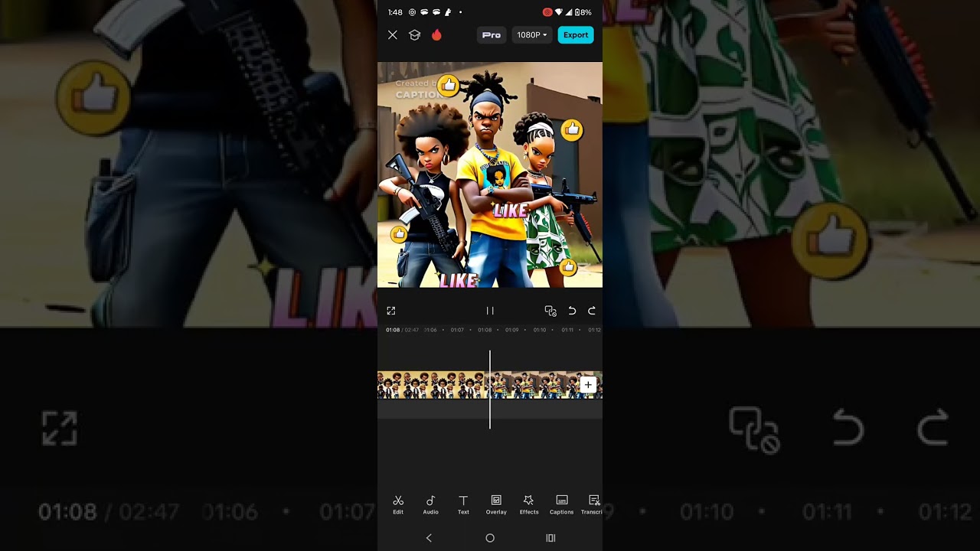Open the Audio tool
Screen dimensions: 980x551
431,504
